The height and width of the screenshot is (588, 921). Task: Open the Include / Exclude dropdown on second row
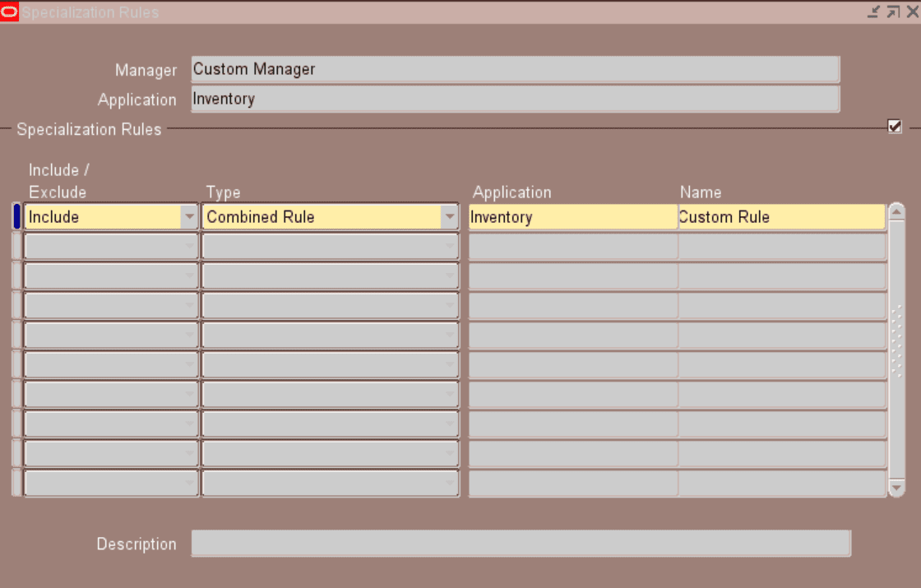tap(191, 246)
